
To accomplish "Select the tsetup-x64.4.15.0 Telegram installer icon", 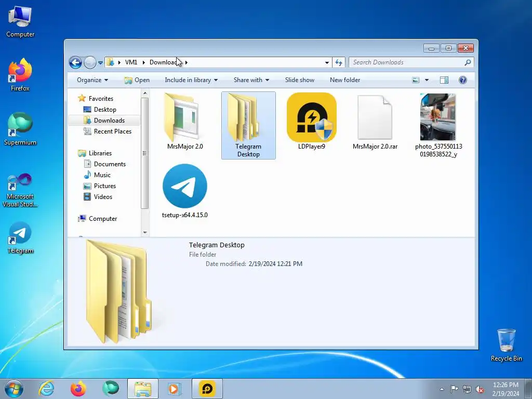I will pyautogui.click(x=185, y=186).
